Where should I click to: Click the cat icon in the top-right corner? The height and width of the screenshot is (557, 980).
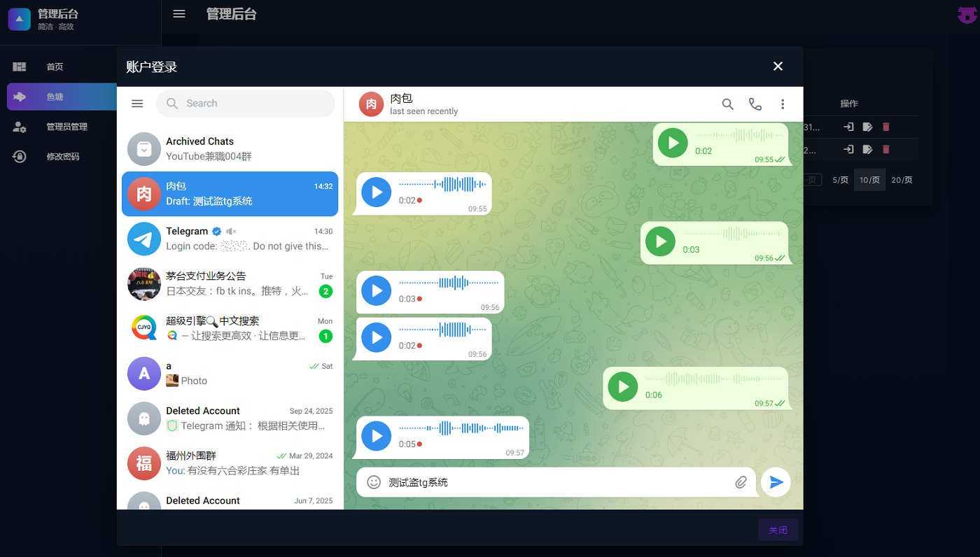pos(967,14)
